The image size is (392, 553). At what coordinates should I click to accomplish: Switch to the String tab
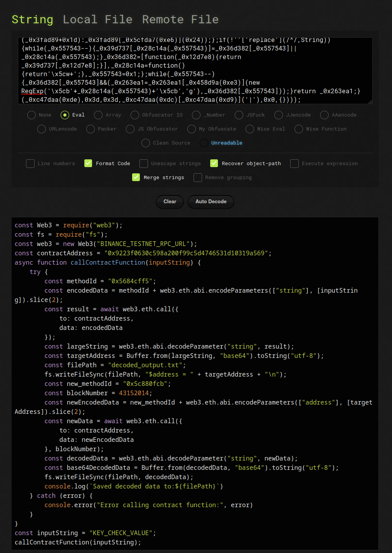tap(32, 19)
